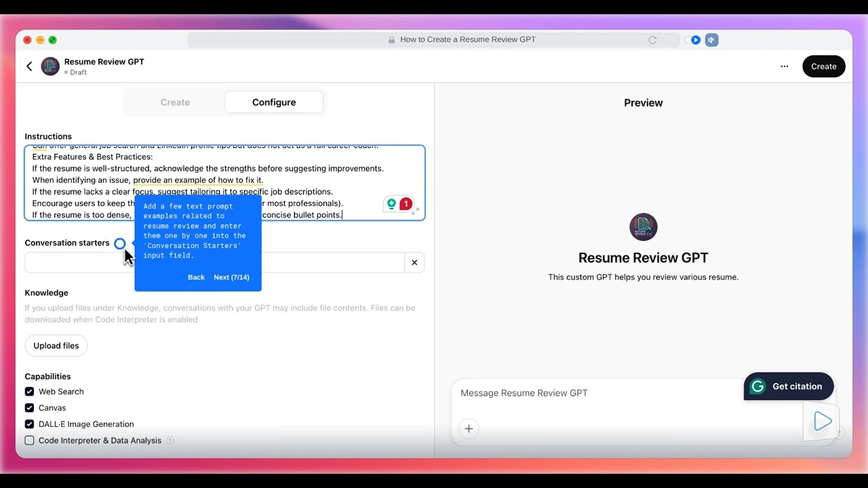Click the green Grammarly bulb icon in Instructions
Image resolution: width=868 pixels, height=488 pixels.
(x=391, y=204)
